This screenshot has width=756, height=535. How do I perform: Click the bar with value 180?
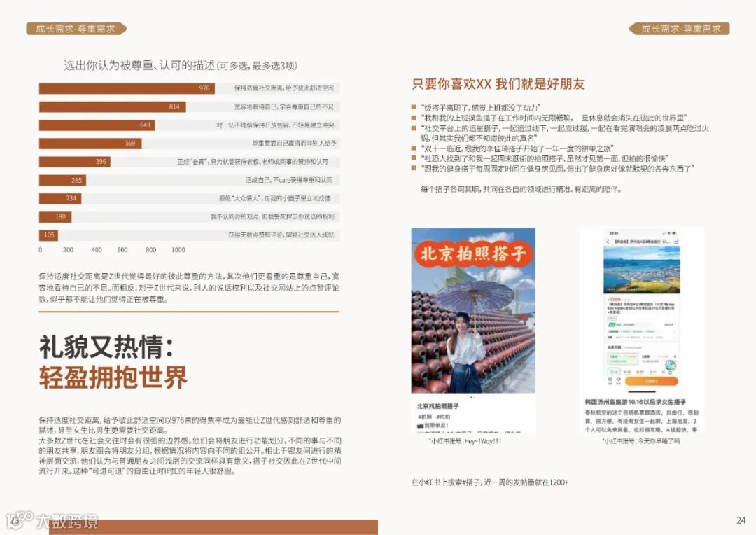pyautogui.click(x=55, y=216)
